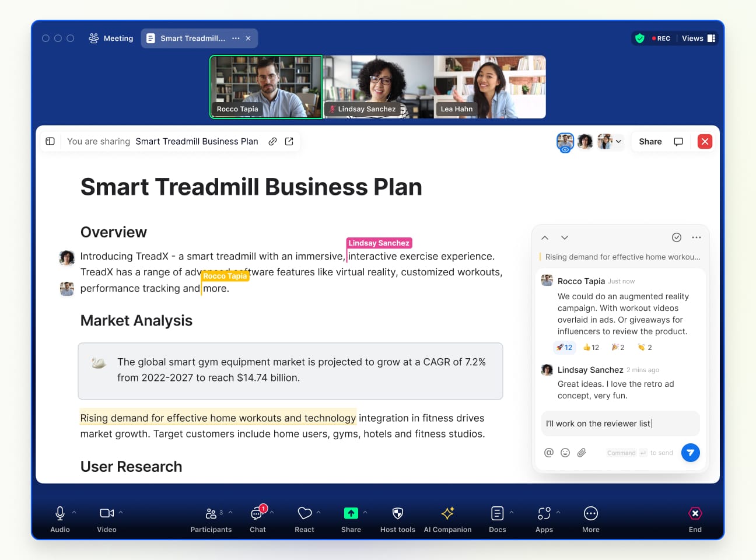The width and height of the screenshot is (756, 560).
Task: Expand the participant avatars dropdown
Action: coord(619,141)
